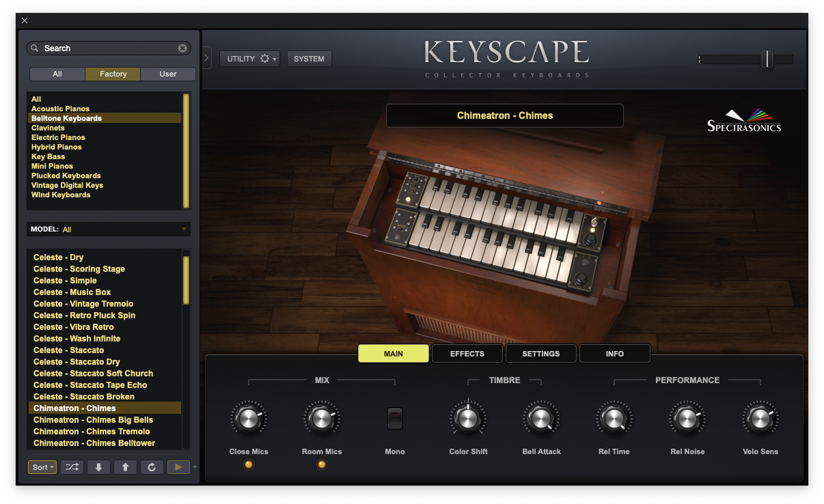This screenshot has width=824, height=504.
Task: Click the Keyscape logo title
Action: pos(506,53)
